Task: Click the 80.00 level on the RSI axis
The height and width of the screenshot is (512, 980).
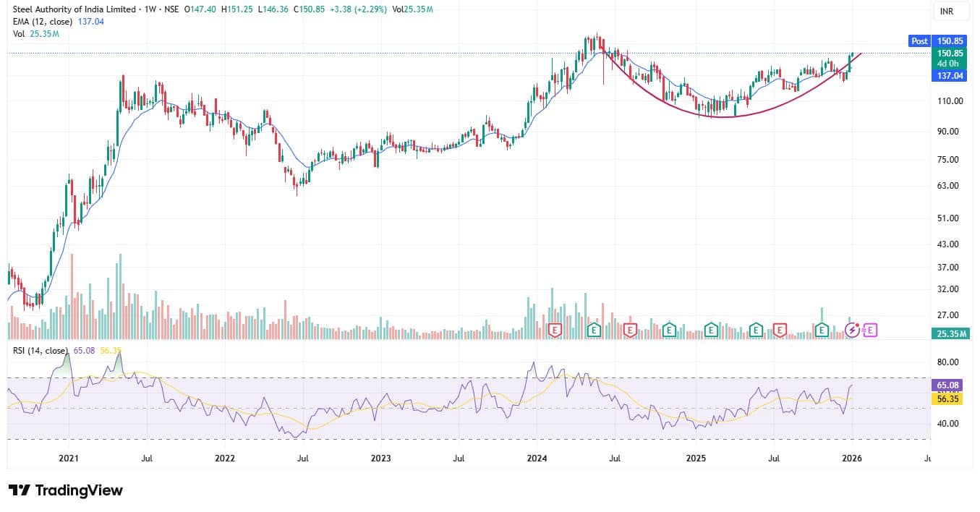Action: pos(948,362)
